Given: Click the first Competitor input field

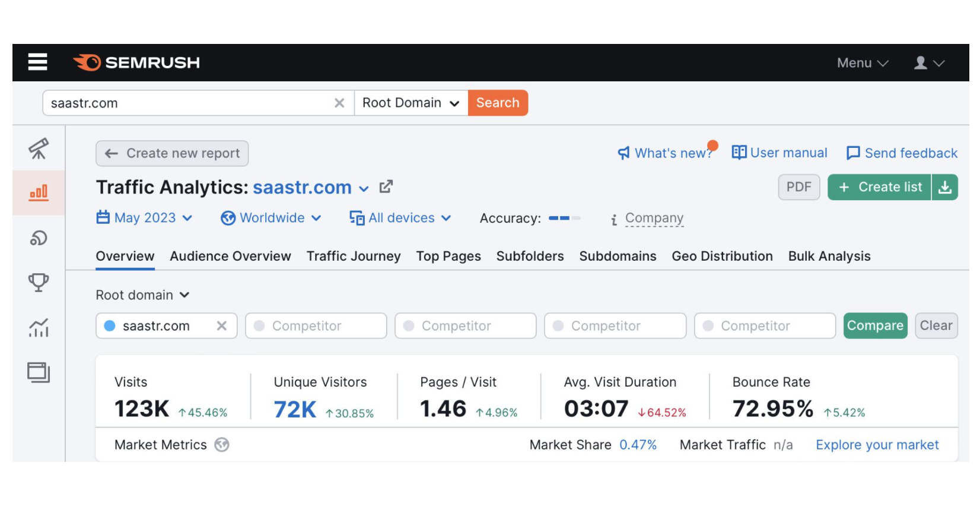Looking at the screenshot, I should point(316,326).
